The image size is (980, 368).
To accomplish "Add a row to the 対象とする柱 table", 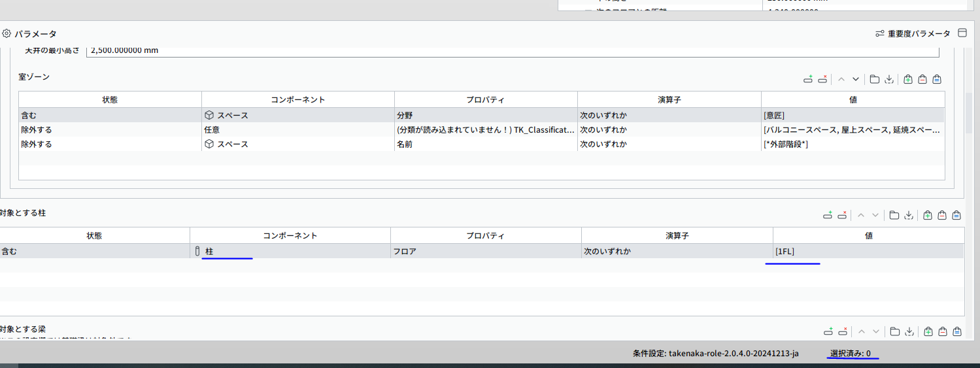I will tap(828, 215).
